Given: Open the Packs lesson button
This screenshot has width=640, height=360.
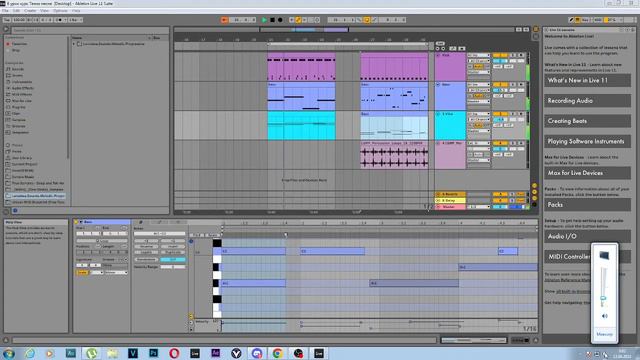Looking at the screenshot, I should (x=587, y=204).
